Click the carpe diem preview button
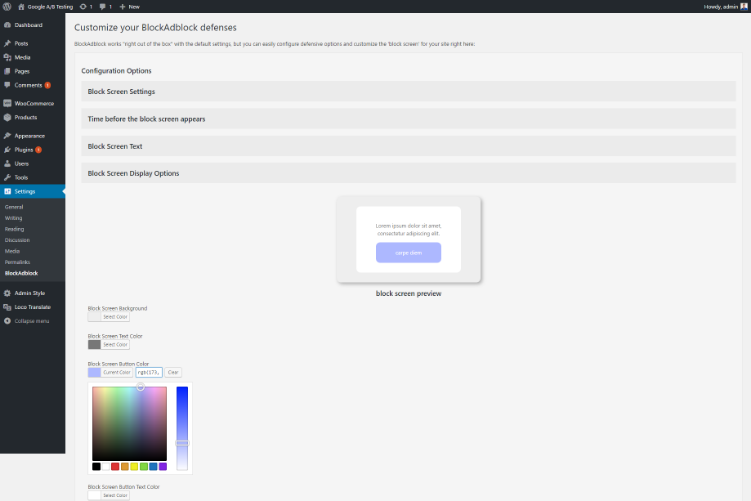The width and height of the screenshot is (751, 501). [409, 252]
